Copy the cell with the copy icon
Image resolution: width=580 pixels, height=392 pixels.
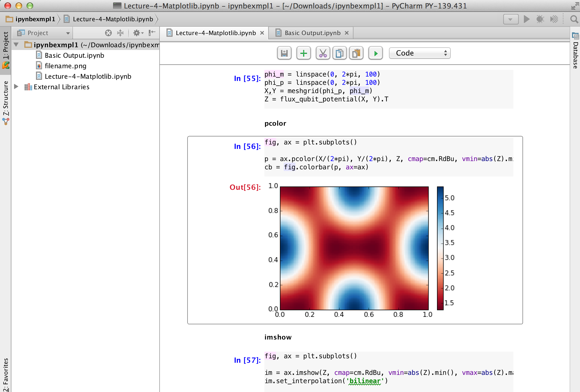pos(339,53)
